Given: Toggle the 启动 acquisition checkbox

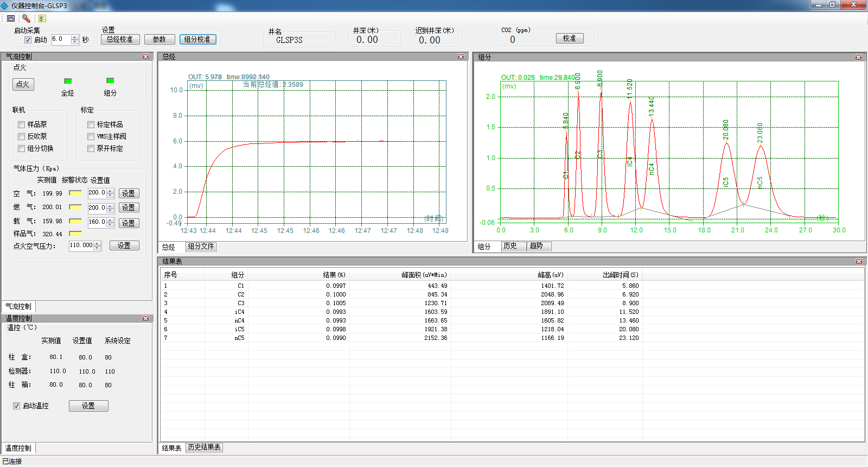Looking at the screenshot, I should tap(28, 40).
